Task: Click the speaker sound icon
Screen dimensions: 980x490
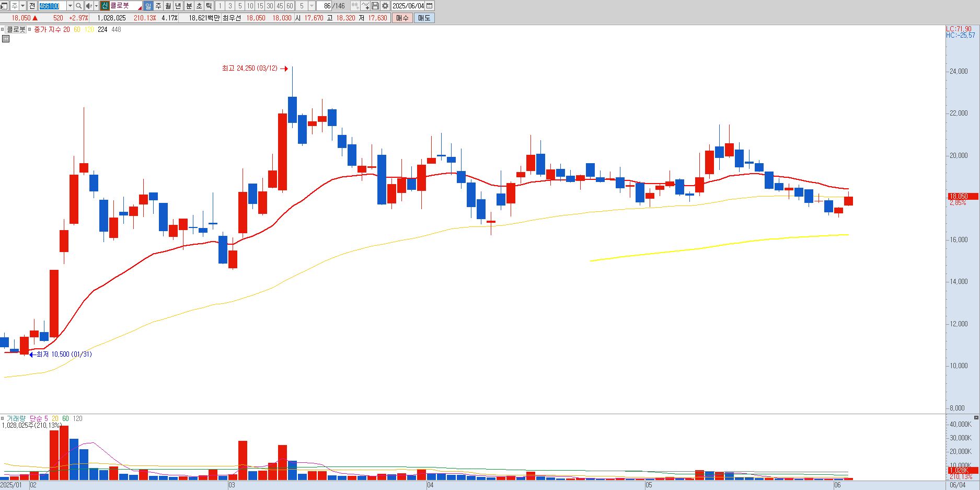Action: click(89, 6)
